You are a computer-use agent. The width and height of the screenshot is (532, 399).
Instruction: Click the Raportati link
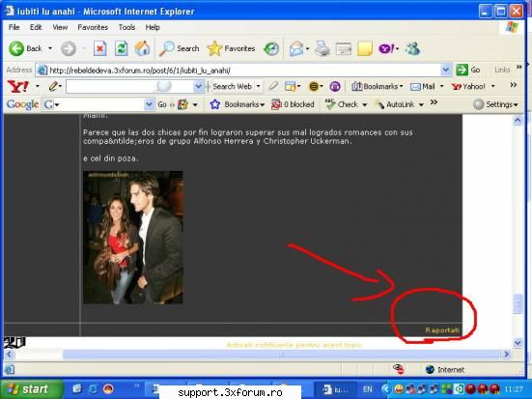point(442,330)
